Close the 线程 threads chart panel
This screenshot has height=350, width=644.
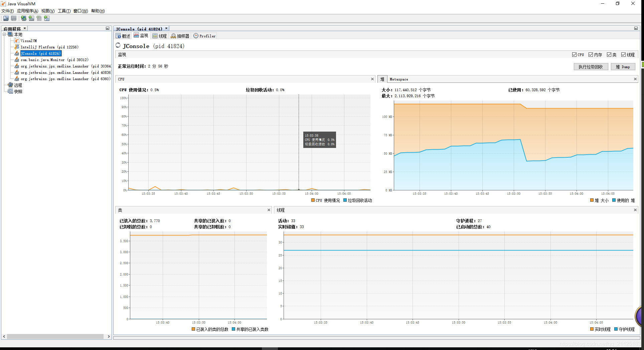(635, 210)
